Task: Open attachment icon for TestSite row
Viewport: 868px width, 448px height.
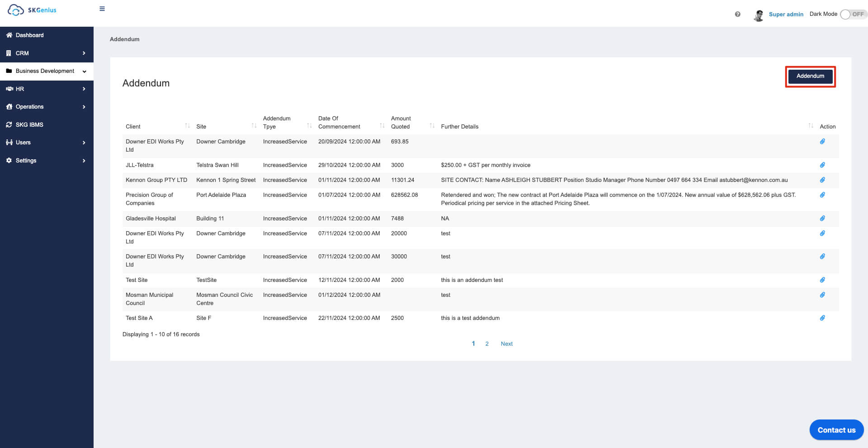Action: [822, 280]
